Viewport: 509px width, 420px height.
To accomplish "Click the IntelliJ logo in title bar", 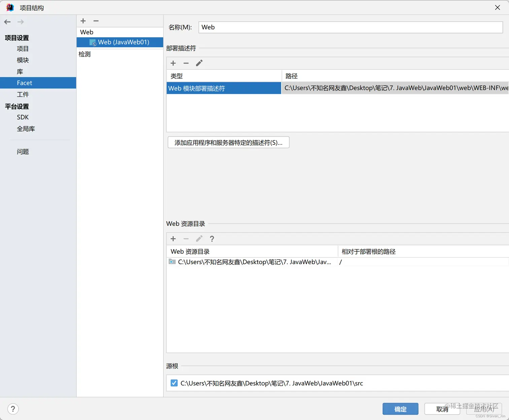I will (10, 7).
